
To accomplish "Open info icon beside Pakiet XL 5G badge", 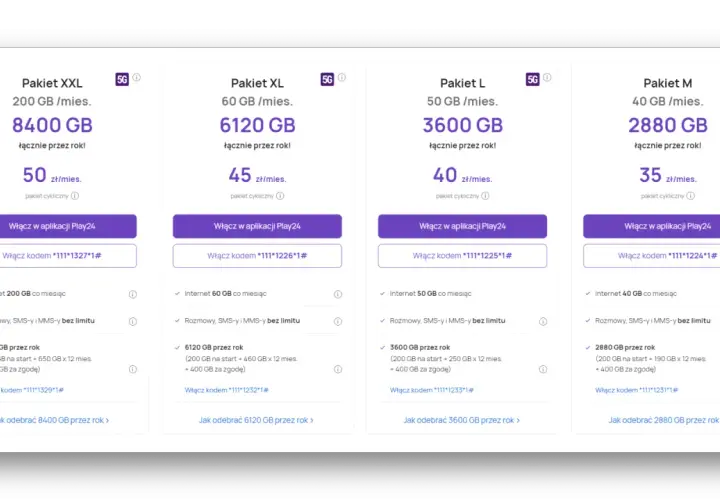I will pyautogui.click(x=342, y=77).
